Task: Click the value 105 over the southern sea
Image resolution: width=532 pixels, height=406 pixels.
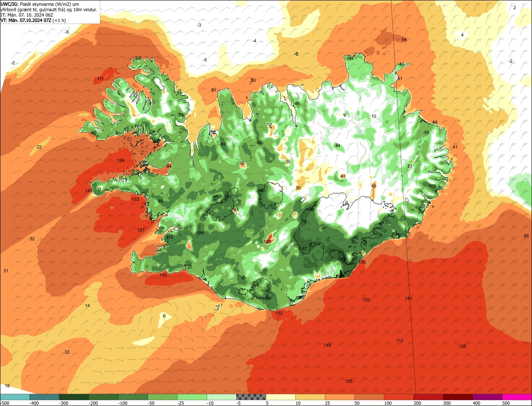Action: coord(349,381)
